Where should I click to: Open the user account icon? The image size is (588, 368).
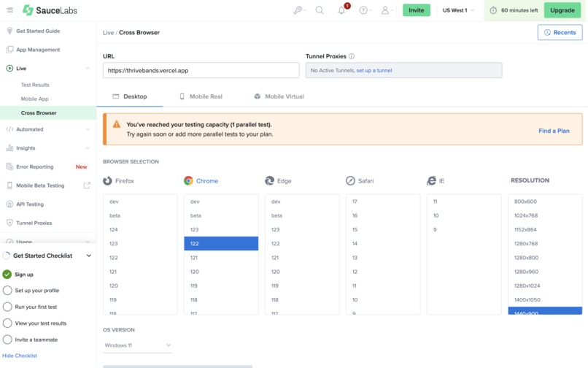click(x=386, y=10)
